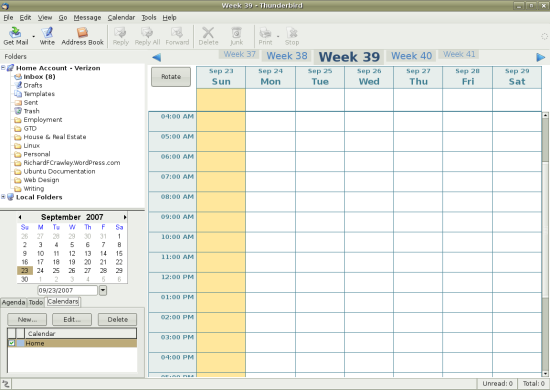Jump to Week 41
Image resolution: width=550 pixels, height=390 pixels.
[x=459, y=54]
